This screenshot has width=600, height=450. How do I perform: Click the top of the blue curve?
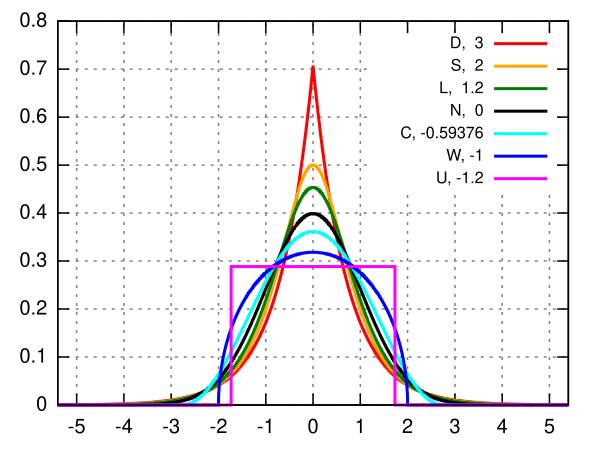point(313,252)
